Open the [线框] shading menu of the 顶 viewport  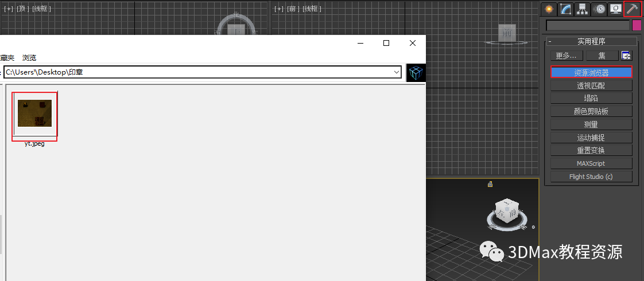point(41,9)
